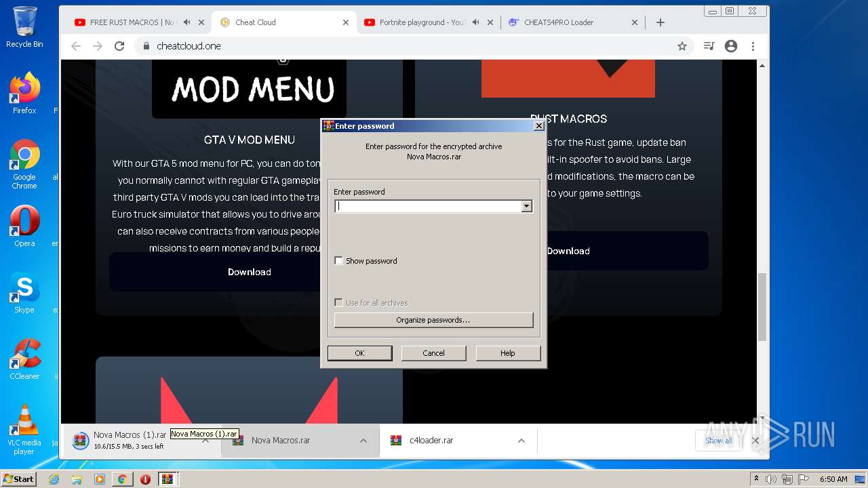Mute the Fortnite playground tab audio

[476, 22]
